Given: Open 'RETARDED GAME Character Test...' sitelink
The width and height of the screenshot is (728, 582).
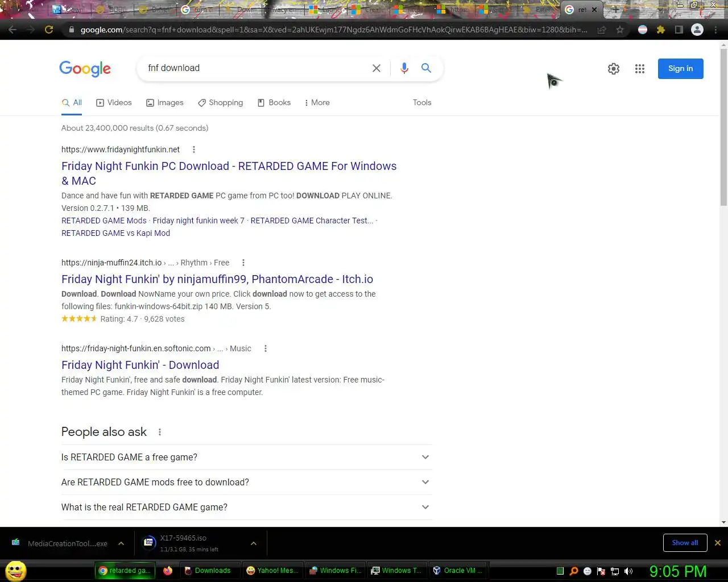Looking at the screenshot, I should (312, 221).
